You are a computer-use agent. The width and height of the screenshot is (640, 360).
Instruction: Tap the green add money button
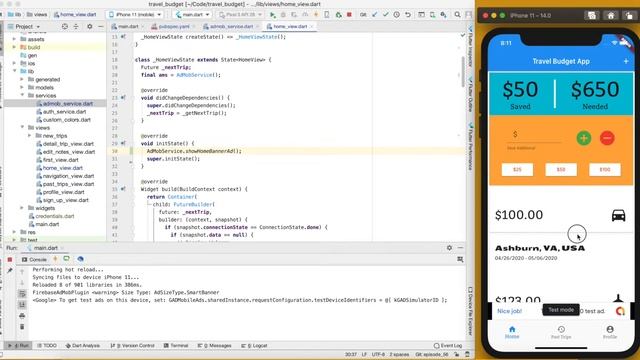click(584, 138)
